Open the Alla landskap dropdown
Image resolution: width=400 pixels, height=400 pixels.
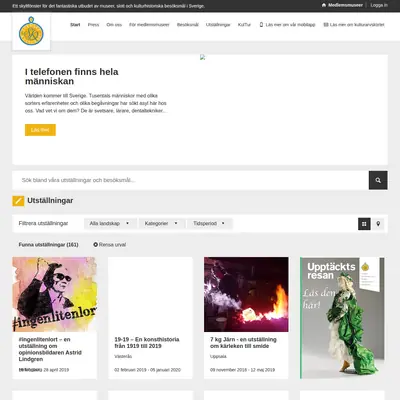[x=110, y=223]
